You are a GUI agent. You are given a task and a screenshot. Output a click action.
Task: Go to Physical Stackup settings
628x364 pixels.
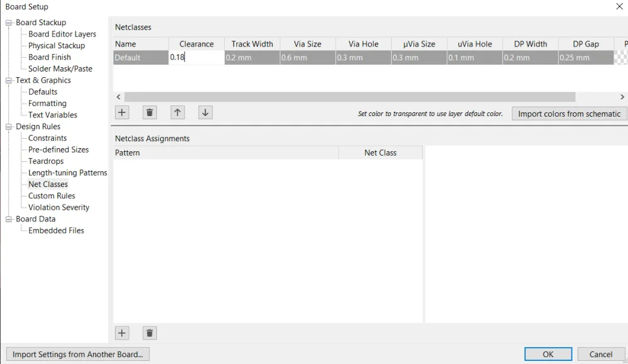pyautogui.click(x=57, y=46)
